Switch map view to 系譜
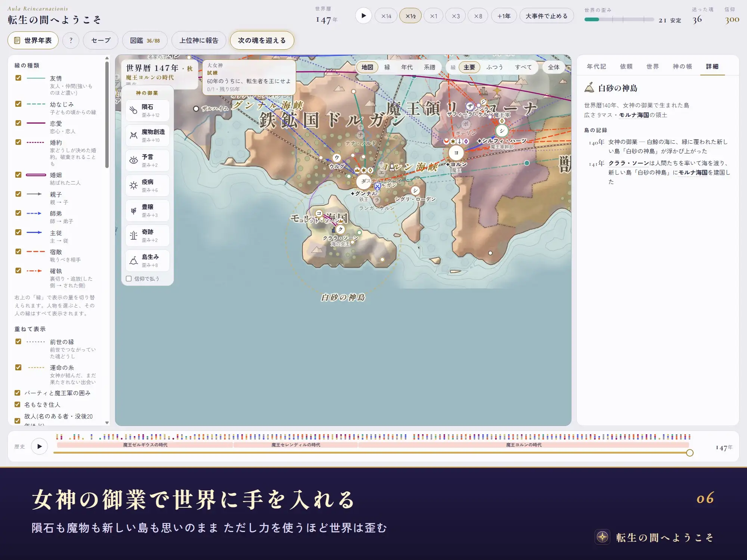747x560 pixels. click(430, 67)
